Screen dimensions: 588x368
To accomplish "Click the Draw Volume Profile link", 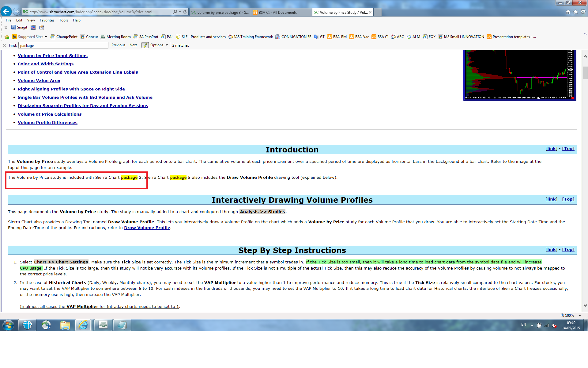I will (x=147, y=228).
